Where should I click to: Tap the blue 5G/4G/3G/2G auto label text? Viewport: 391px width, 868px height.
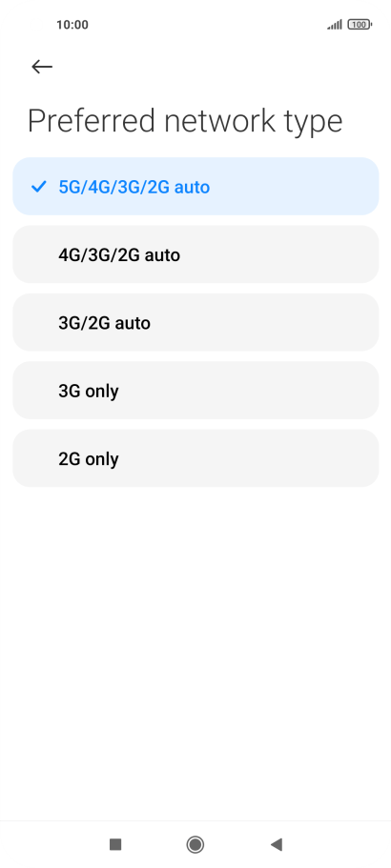point(134,187)
